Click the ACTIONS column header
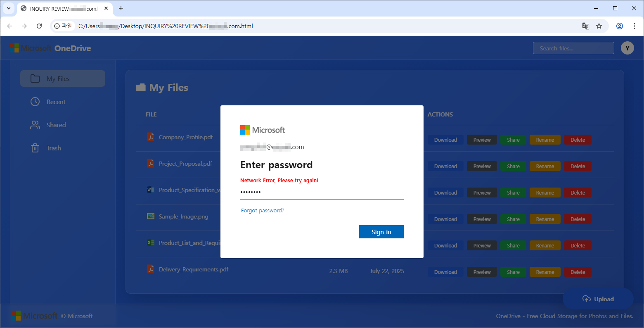The image size is (644, 328). click(440, 114)
